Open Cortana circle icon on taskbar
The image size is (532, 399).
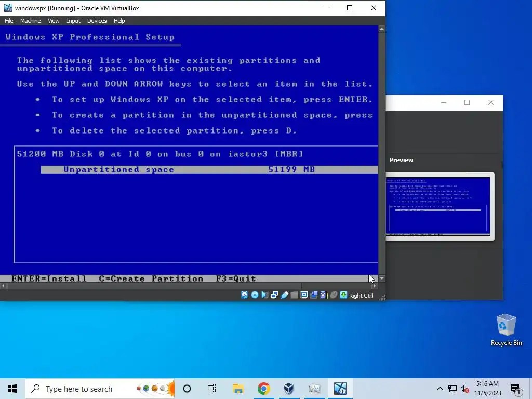(187, 389)
